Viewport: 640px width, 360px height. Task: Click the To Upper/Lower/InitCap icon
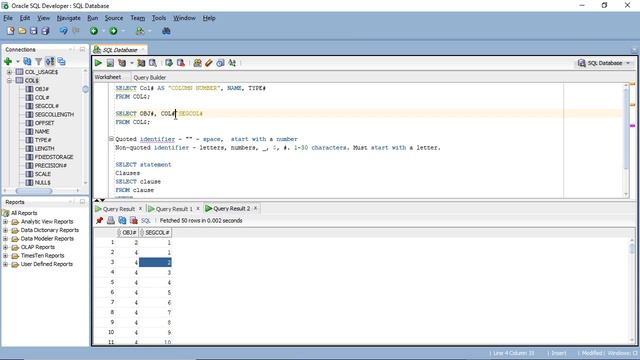(x=232, y=63)
